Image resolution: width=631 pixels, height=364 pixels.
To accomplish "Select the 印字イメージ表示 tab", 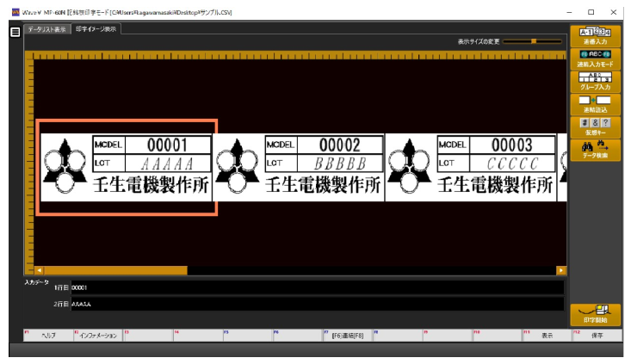I will tap(96, 29).
